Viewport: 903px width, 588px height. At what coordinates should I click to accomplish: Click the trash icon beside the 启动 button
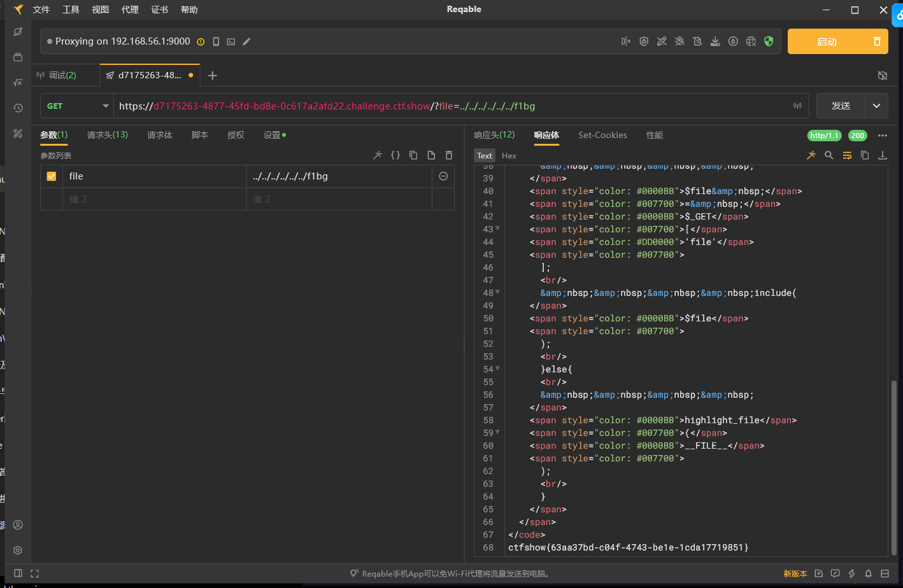click(877, 41)
